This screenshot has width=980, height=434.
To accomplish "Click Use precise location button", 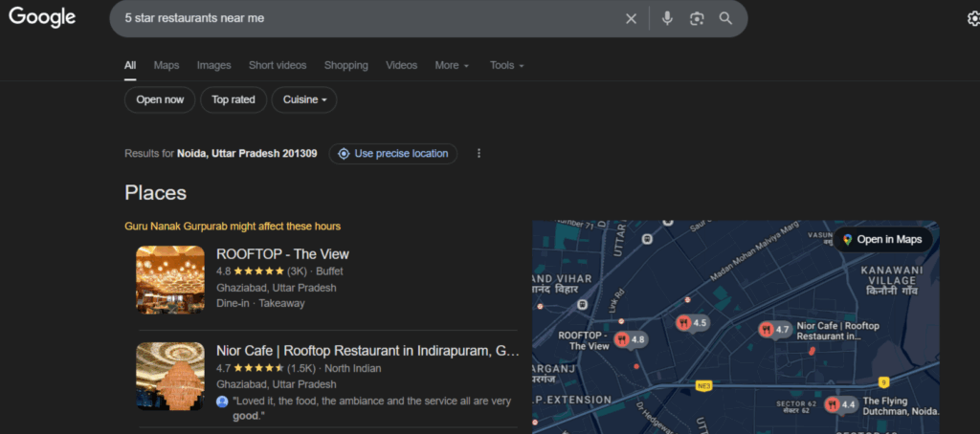I will [392, 153].
